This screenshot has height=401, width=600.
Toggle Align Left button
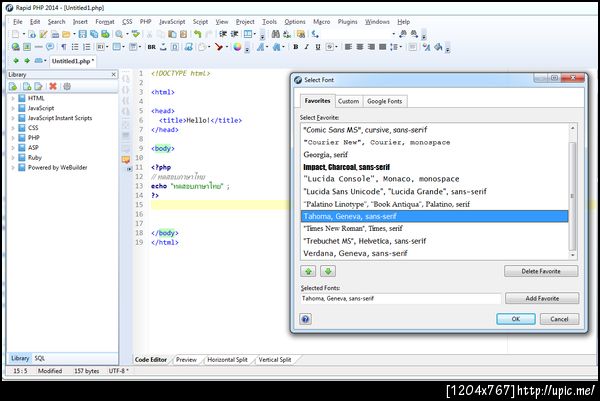point(348,47)
